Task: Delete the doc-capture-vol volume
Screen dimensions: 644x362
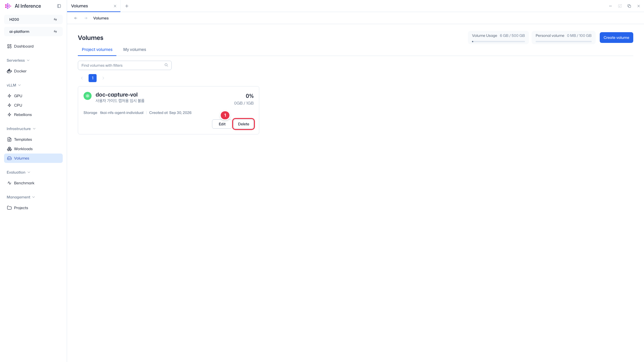Action: (244, 124)
